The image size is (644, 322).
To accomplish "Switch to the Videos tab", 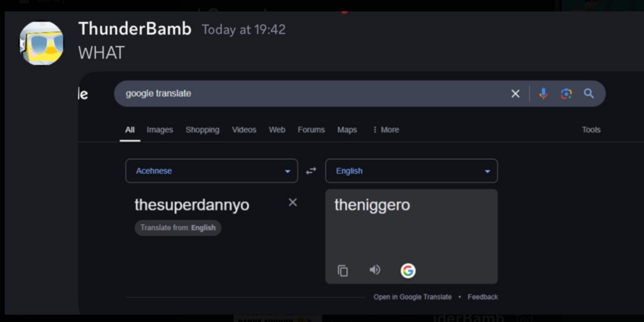I will [x=244, y=130].
